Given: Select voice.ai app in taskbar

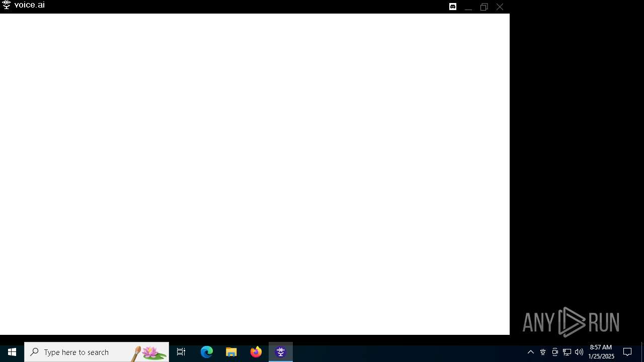Looking at the screenshot, I should [281, 352].
